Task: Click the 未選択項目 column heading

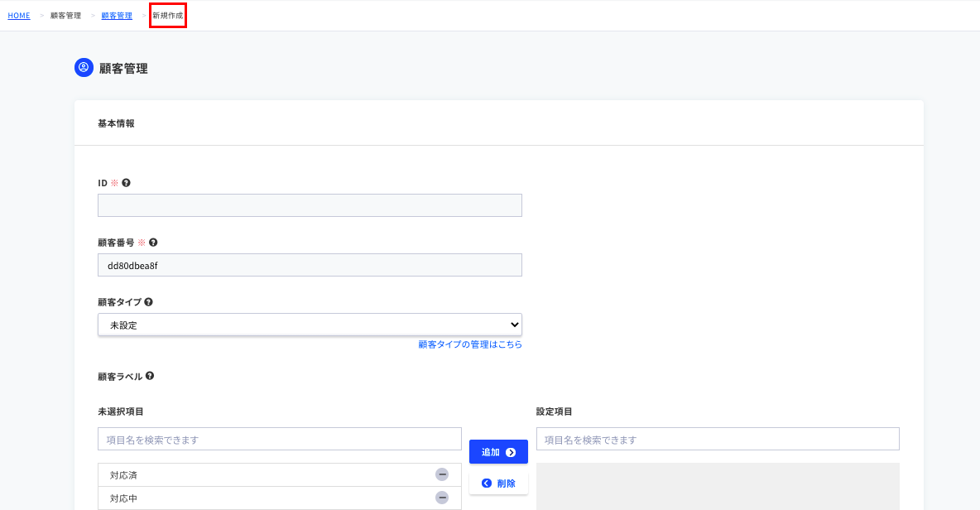Action: pyautogui.click(x=121, y=411)
